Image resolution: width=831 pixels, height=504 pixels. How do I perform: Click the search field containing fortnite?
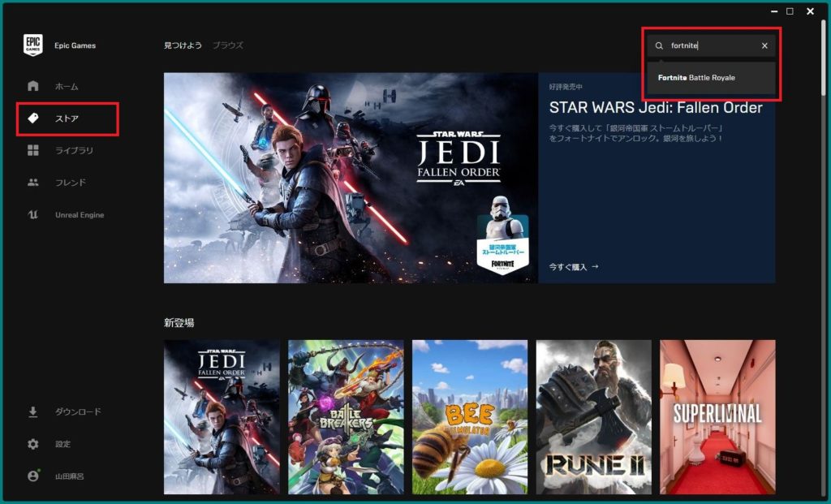click(711, 45)
